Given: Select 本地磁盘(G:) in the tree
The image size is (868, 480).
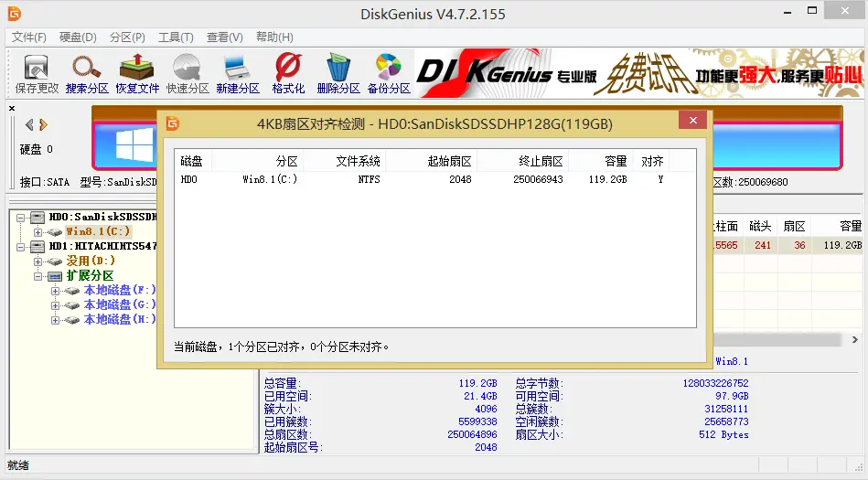Looking at the screenshot, I should click(120, 304).
